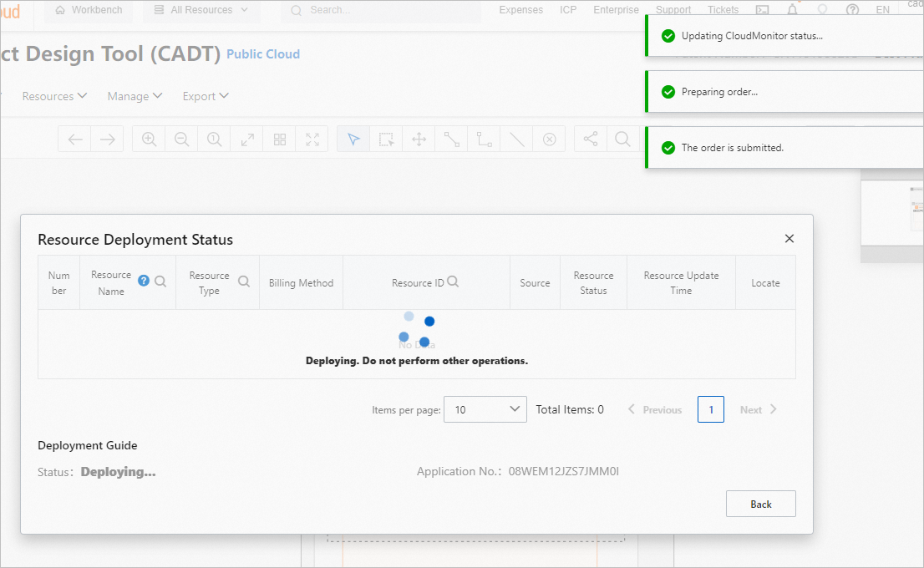Open the Expenses menu
The image size is (924, 568).
click(x=521, y=10)
